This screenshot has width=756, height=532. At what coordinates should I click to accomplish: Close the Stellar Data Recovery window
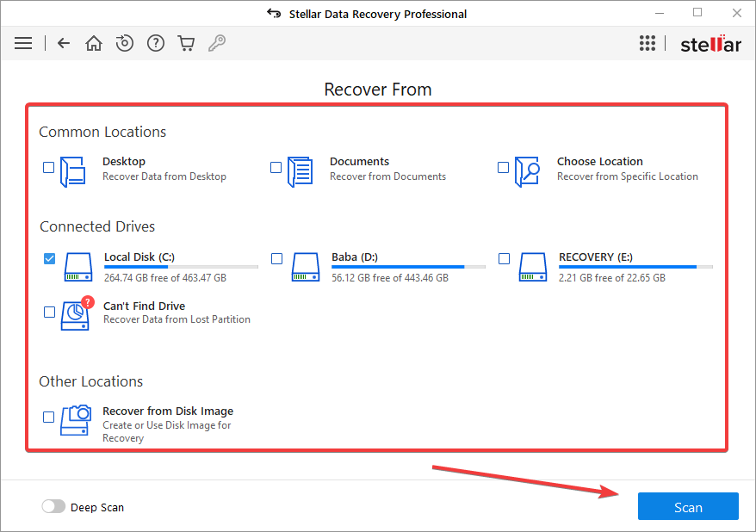point(737,13)
